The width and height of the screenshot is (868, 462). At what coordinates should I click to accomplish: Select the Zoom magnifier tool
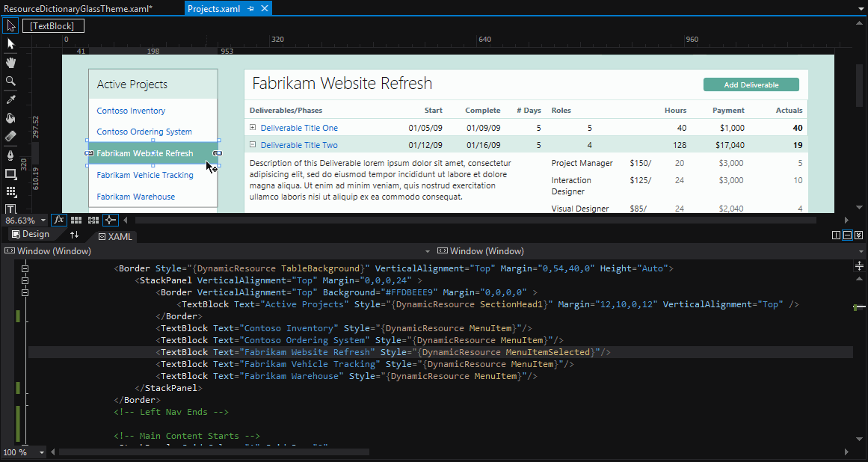click(10, 81)
